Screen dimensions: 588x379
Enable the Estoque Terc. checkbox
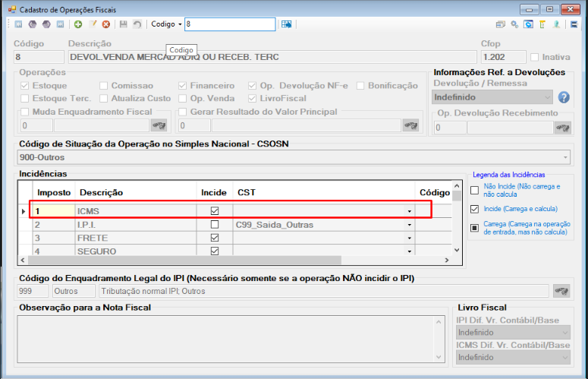tap(25, 98)
